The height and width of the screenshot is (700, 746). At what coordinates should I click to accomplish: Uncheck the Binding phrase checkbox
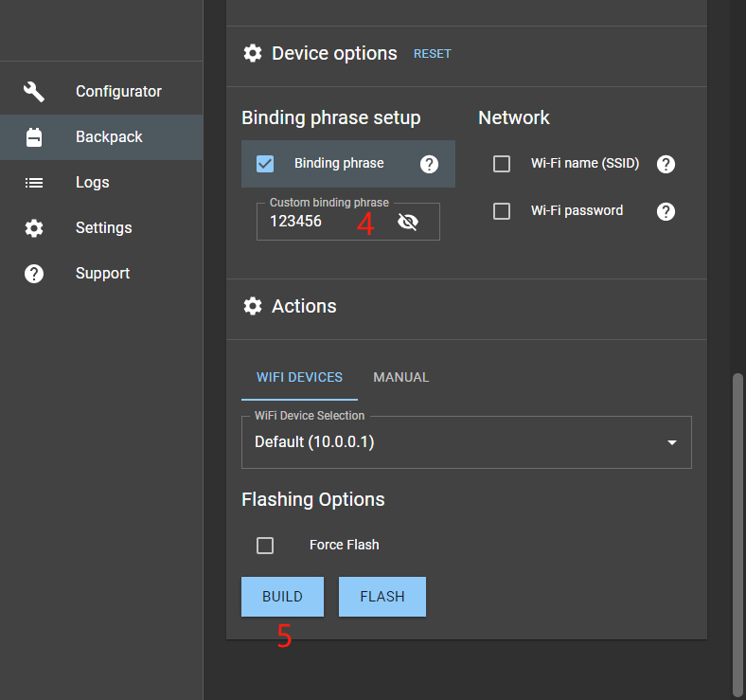[x=265, y=164]
